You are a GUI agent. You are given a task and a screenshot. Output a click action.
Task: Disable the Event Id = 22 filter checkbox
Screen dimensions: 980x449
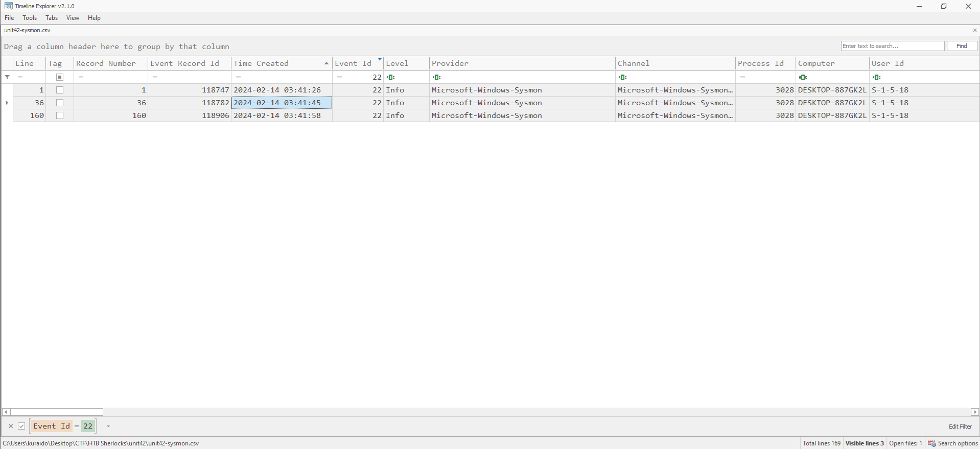(x=22, y=426)
